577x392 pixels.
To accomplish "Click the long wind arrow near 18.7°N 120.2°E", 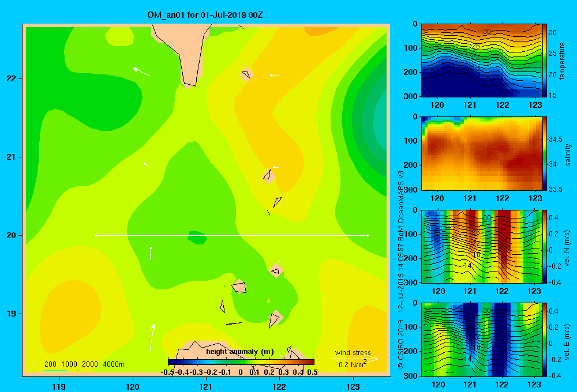I will [152, 338].
